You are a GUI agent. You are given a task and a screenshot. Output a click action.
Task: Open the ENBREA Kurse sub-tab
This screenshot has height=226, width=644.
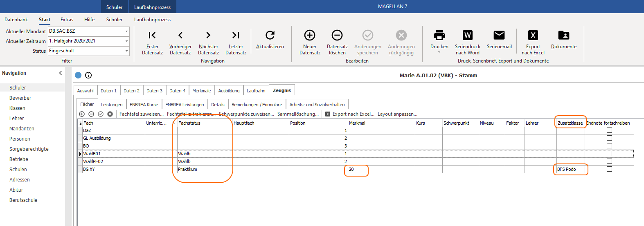tap(144, 105)
